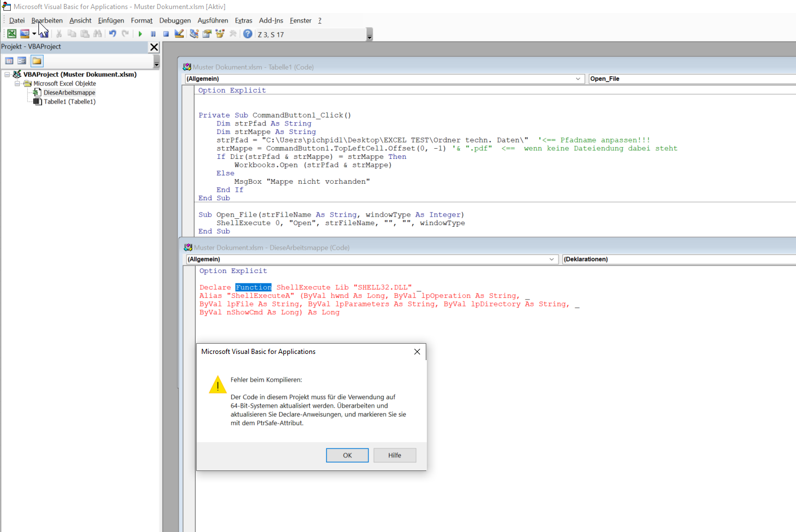The height and width of the screenshot is (532, 796).
Task: Click 'Fehler beim Kompilieren:' message text
Action: coord(266,380)
